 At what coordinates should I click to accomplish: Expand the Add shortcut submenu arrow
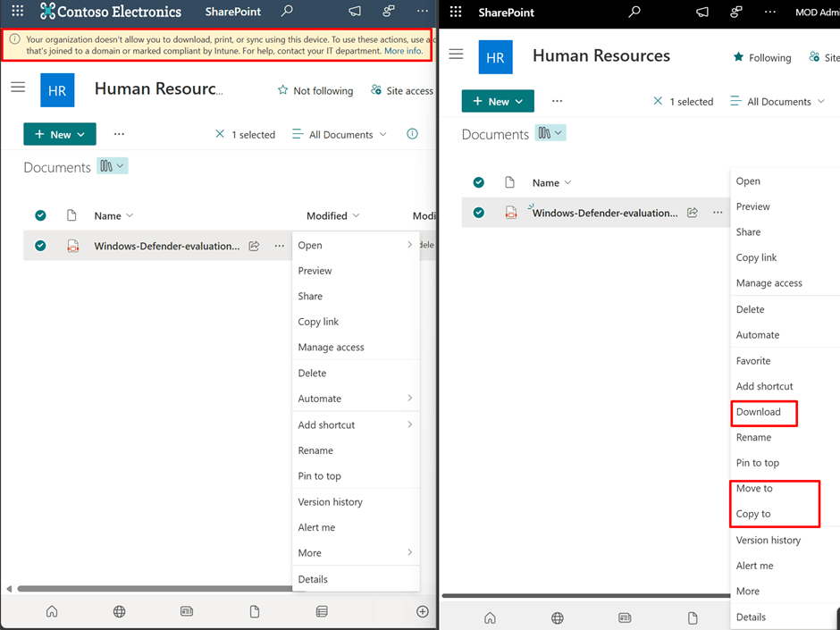tap(410, 424)
